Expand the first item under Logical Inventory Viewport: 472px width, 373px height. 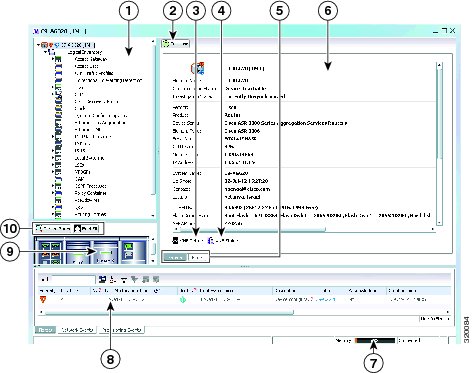pyautogui.click(x=53, y=59)
